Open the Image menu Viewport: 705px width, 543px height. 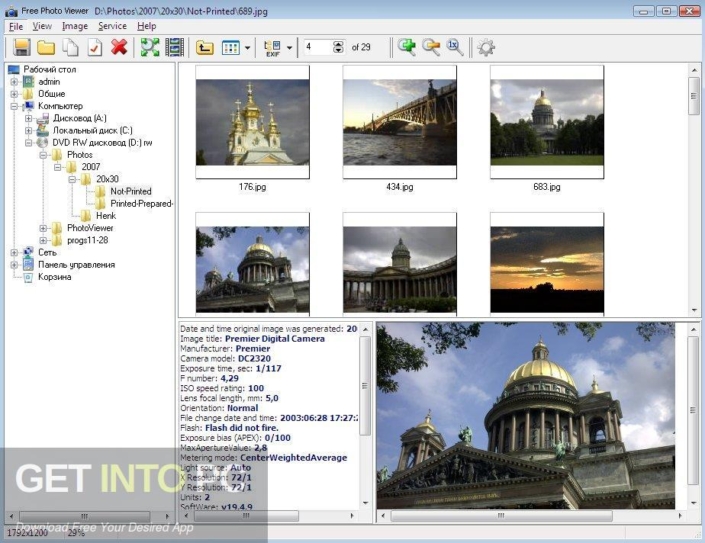75,26
